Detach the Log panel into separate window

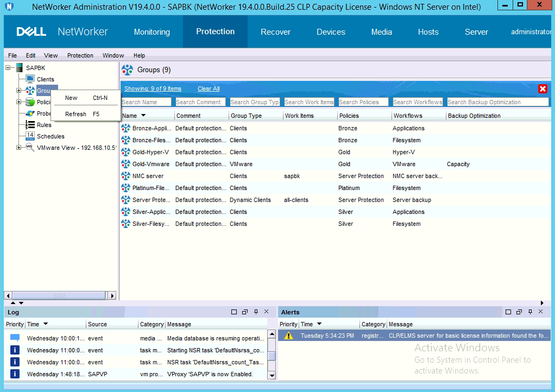[245, 312]
